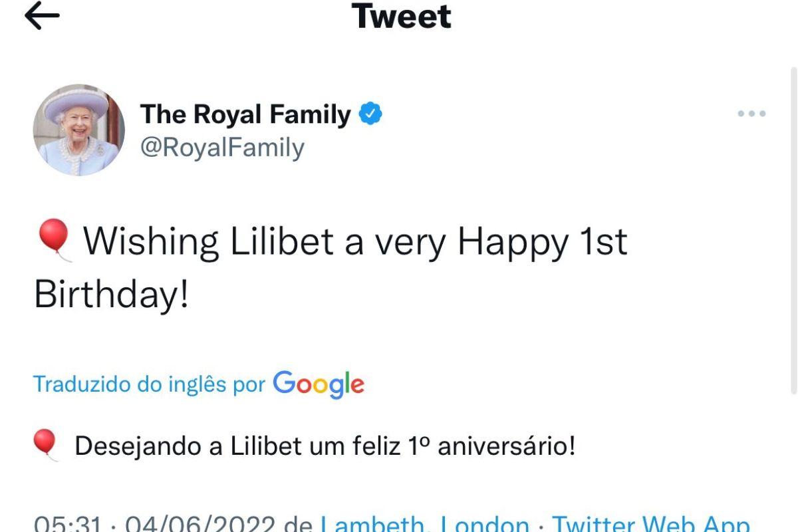Open the Lambeth, London location link
Viewport: 798px width, 532px height.
(x=425, y=524)
